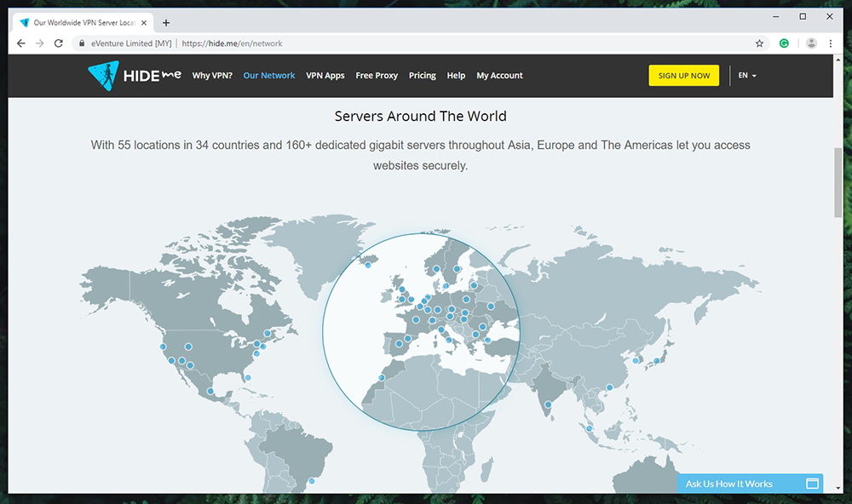
Task: Click the Servers Around The World heading
Action: click(421, 117)
